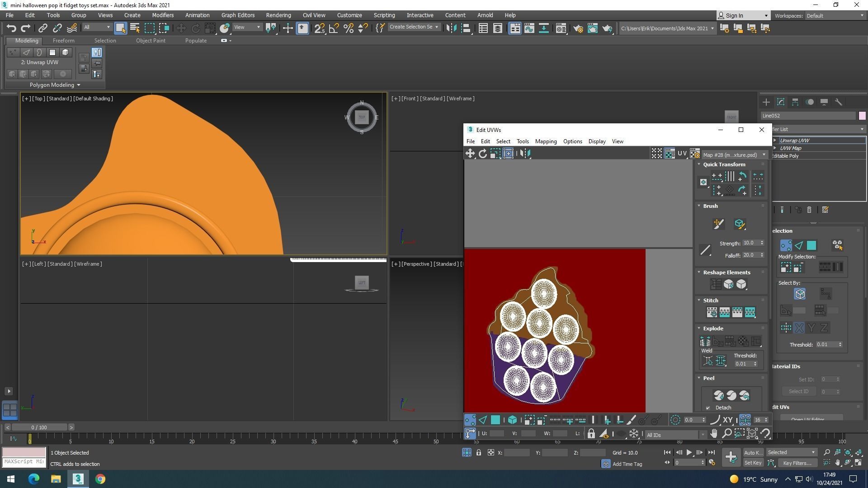Open the Mapping menu in Edit UVWs
The width and height of the screenshot is (868, 488).
click(546, 141)
